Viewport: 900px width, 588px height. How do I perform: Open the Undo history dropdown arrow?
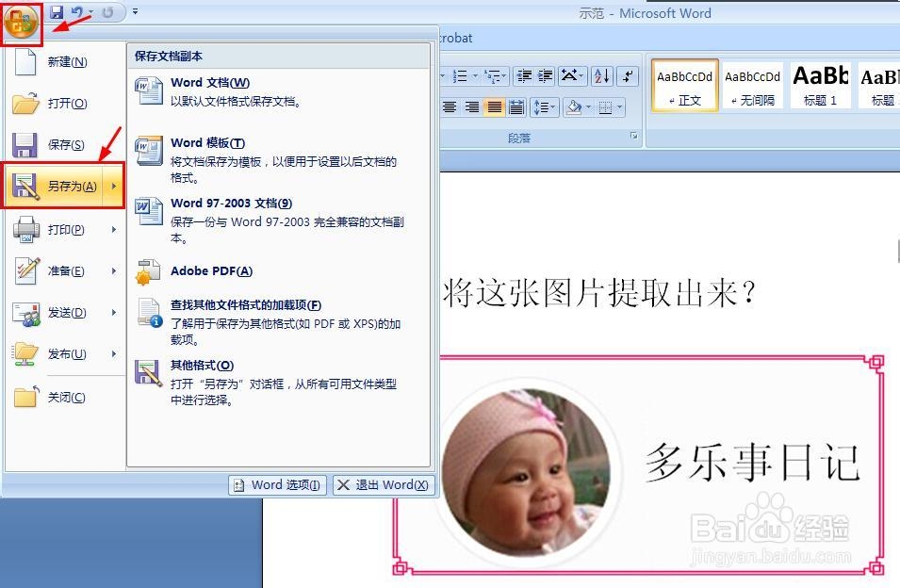tap(90, 12)
